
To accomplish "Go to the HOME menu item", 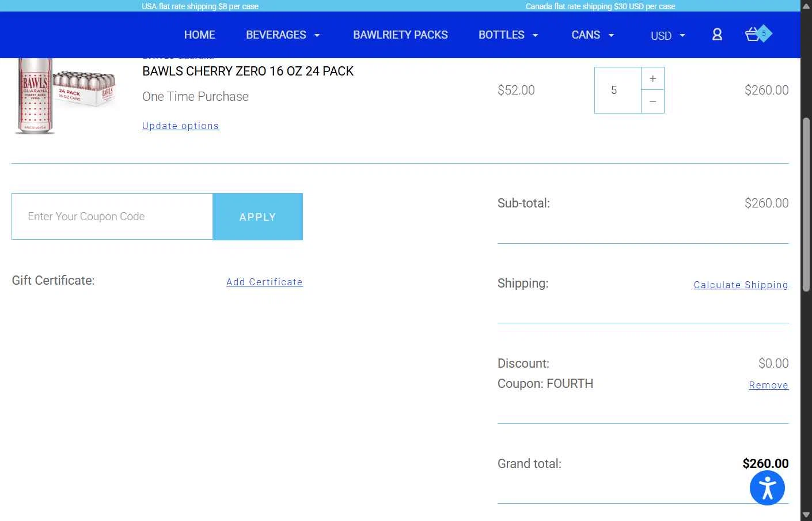I will pyautogui.click(x=200, y=35).
